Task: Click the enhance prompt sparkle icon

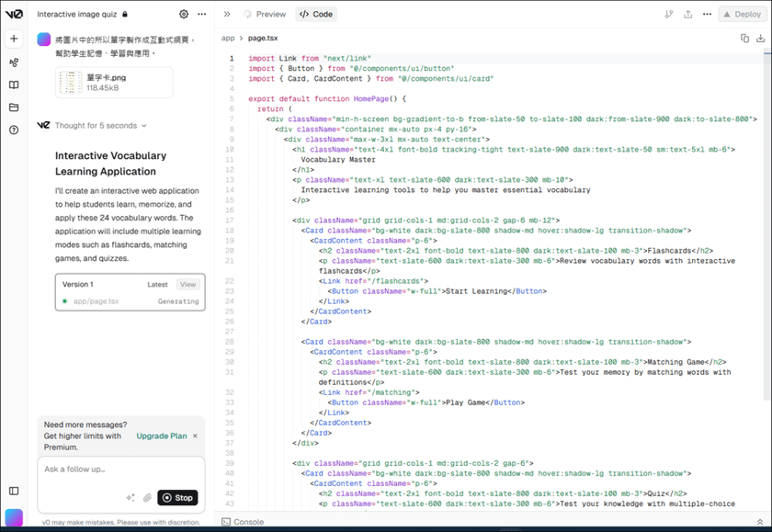Action: click(131, 498)
